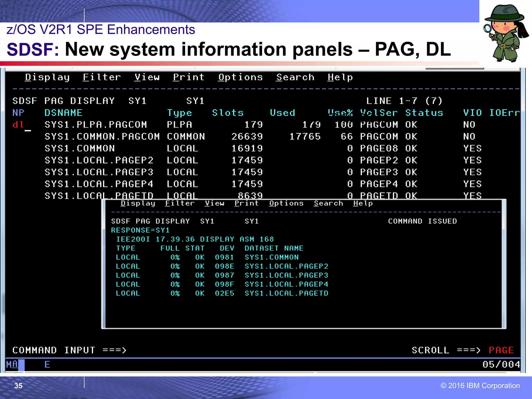Click the VIO column header
This screenshot has height=399, width=532.
coord(473,113)
